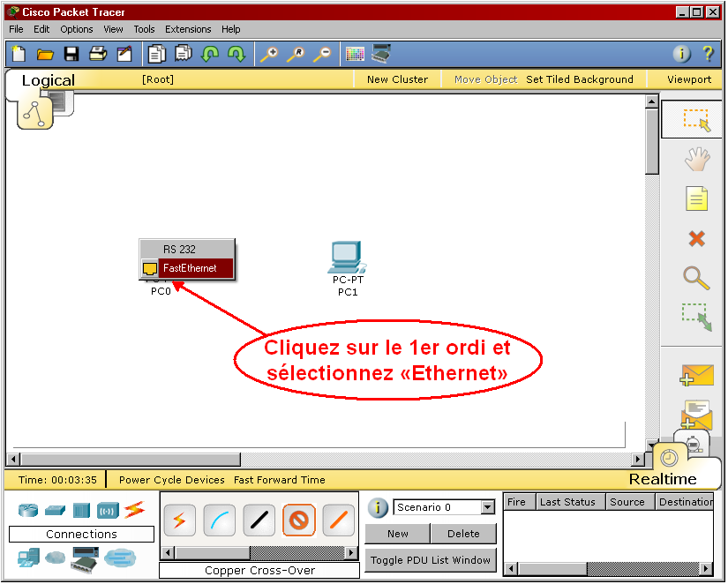
Task: Select the Copper Straight-Through black cable
Action: (259, 520)
